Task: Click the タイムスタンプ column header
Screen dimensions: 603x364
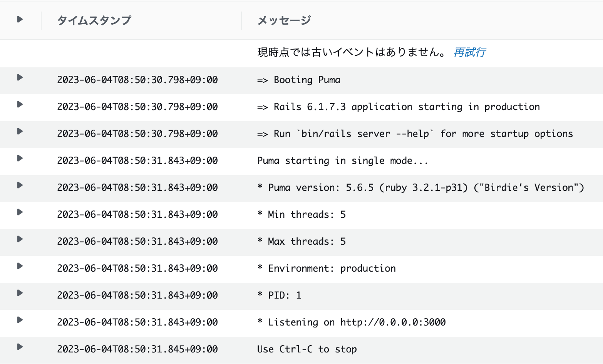Action: coord(94,20)
